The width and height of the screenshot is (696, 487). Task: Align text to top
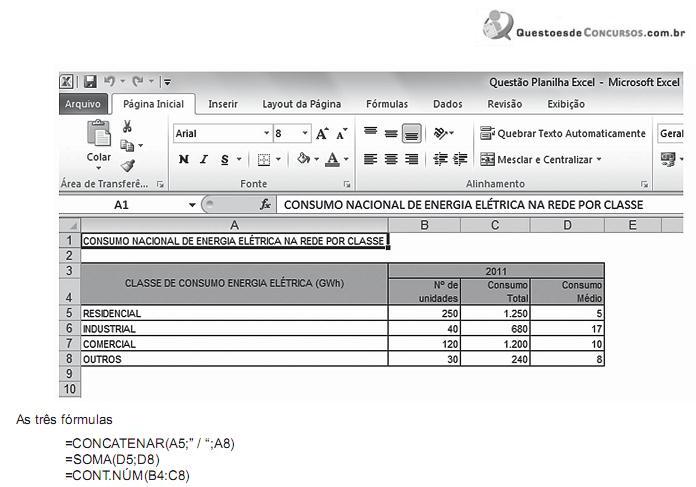[371, 132]
